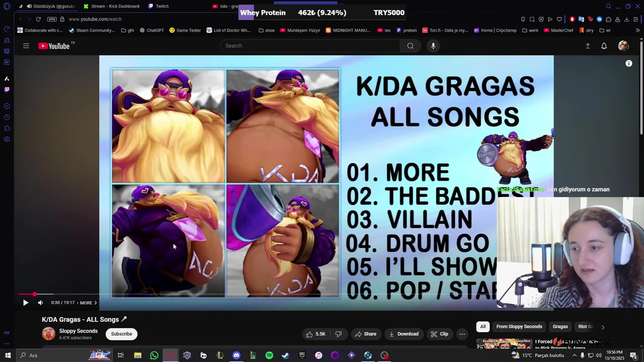The image size is (644, 362).
Task: Open Discord from the taskbar
Action: pos(236,355)
